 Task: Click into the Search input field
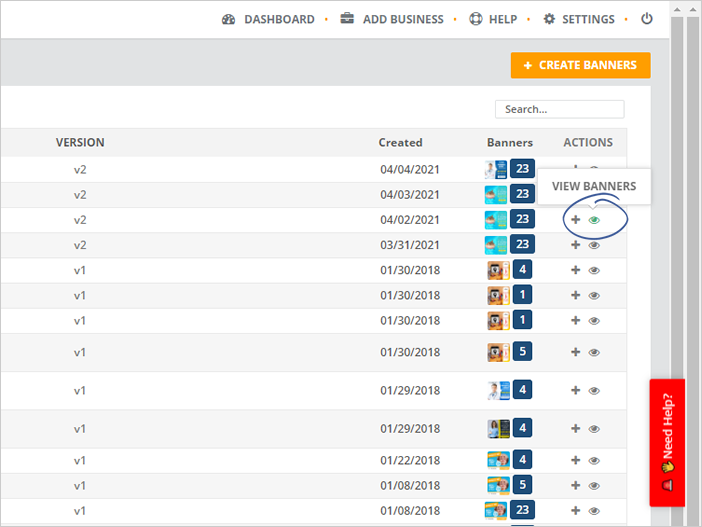click(559, 109)
